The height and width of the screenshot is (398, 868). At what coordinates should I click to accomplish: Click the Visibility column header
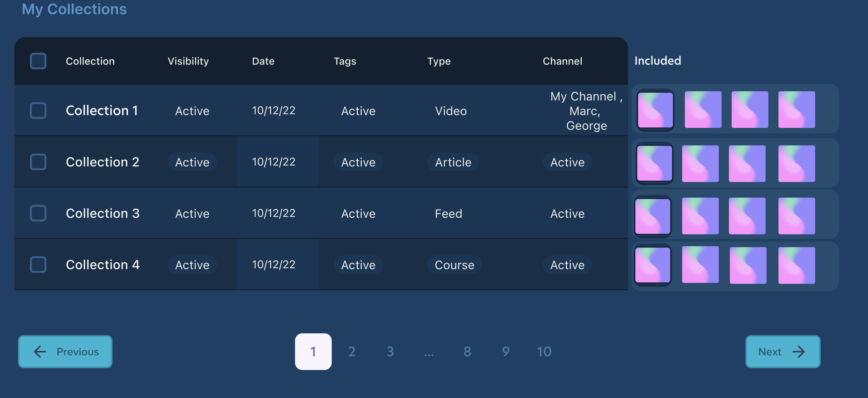188,61
